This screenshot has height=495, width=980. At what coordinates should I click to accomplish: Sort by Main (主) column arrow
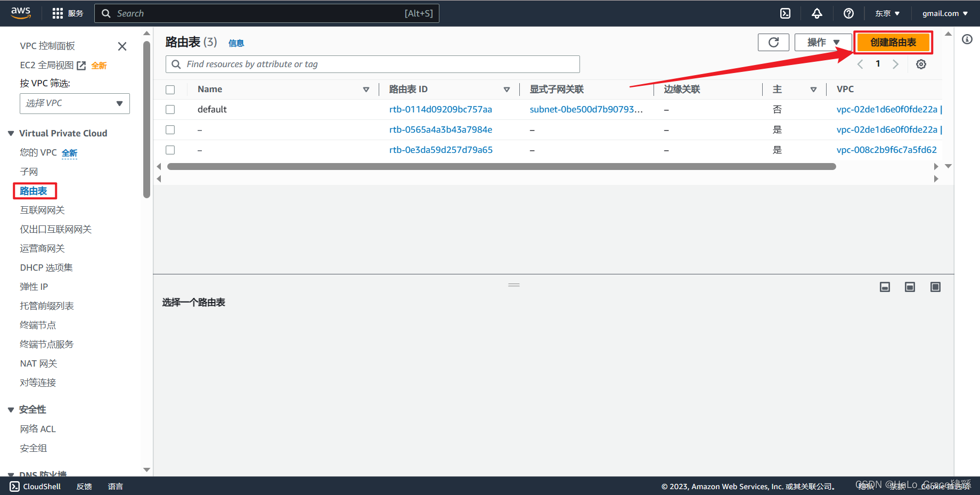click(x=813, y=90)
